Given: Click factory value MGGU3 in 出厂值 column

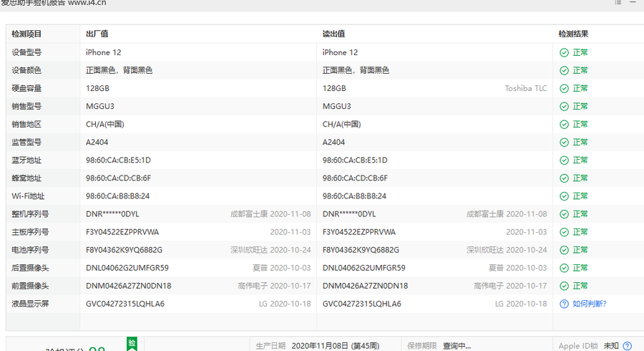Looking at the screenshot, I should pos(99,107).
